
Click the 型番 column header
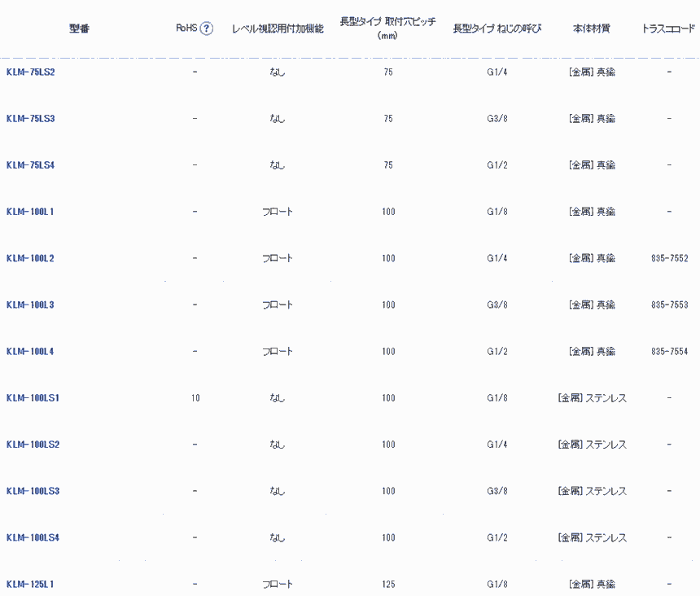click(x=79, y=28)
